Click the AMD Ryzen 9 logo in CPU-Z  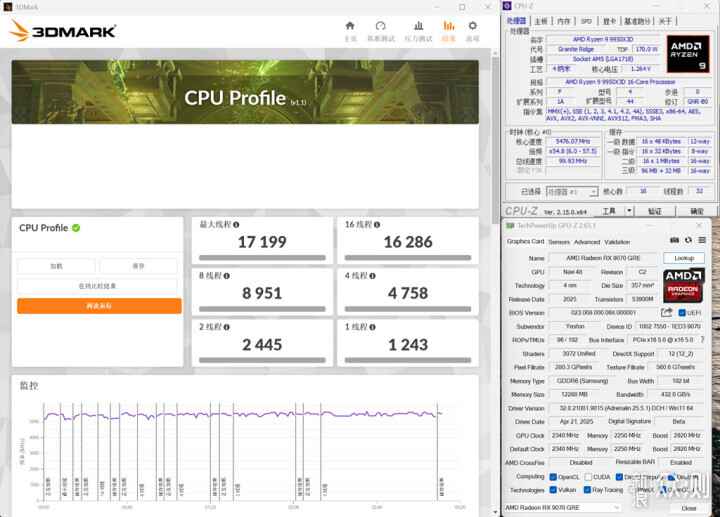(x=688, y=53)
